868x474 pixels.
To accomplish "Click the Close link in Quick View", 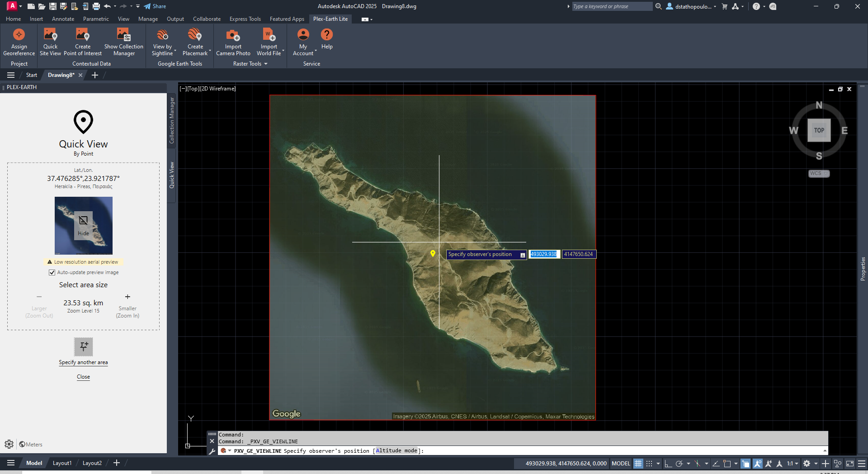I will pyautogui.click(x=83, y=377).
